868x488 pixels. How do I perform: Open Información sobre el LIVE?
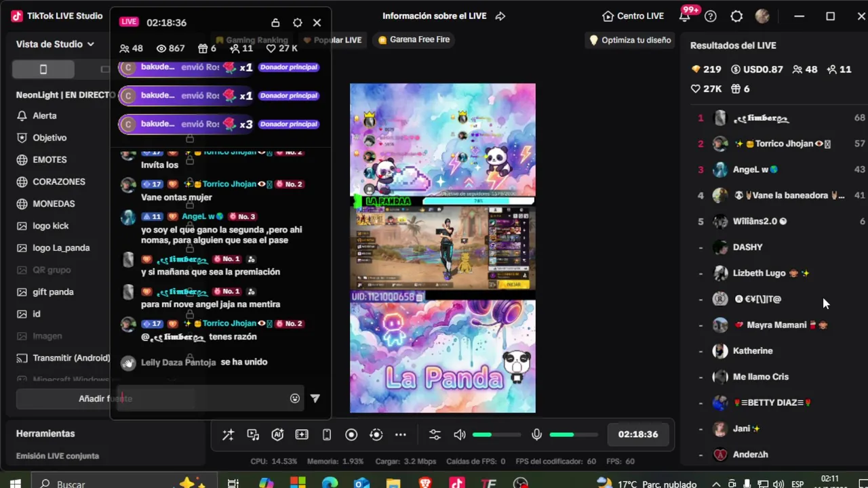point(434,16)
